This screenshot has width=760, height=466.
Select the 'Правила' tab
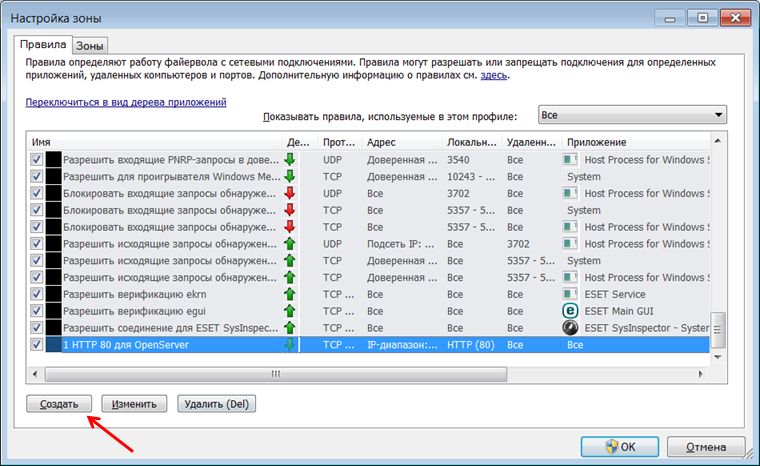point(44,44)
